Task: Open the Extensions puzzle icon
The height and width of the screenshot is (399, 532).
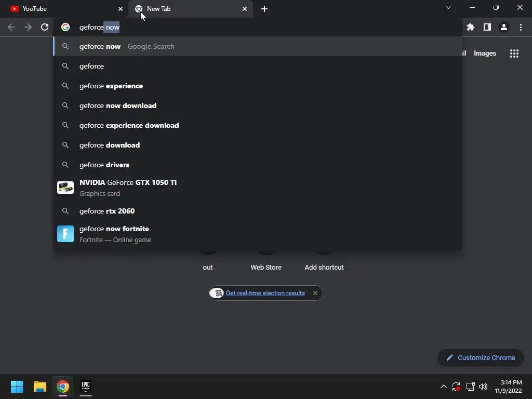Action: click(x=470, y=27)
